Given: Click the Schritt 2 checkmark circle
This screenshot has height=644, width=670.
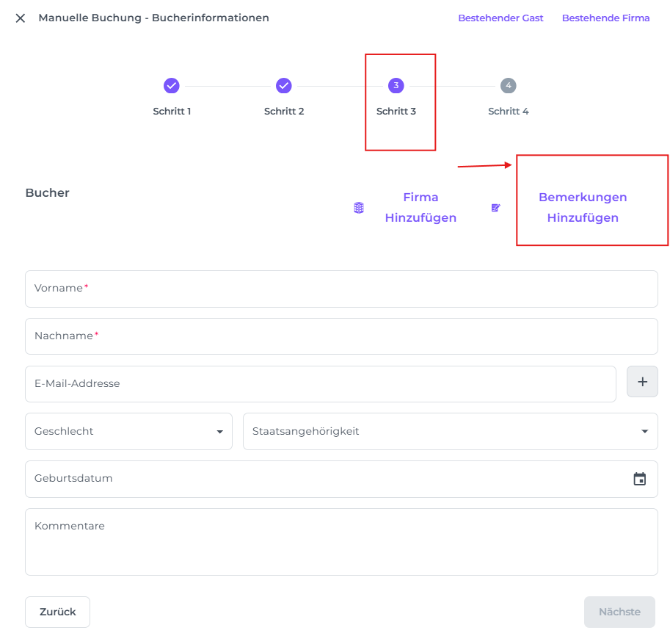Looking at the screenshot, I should coord(284,86).
